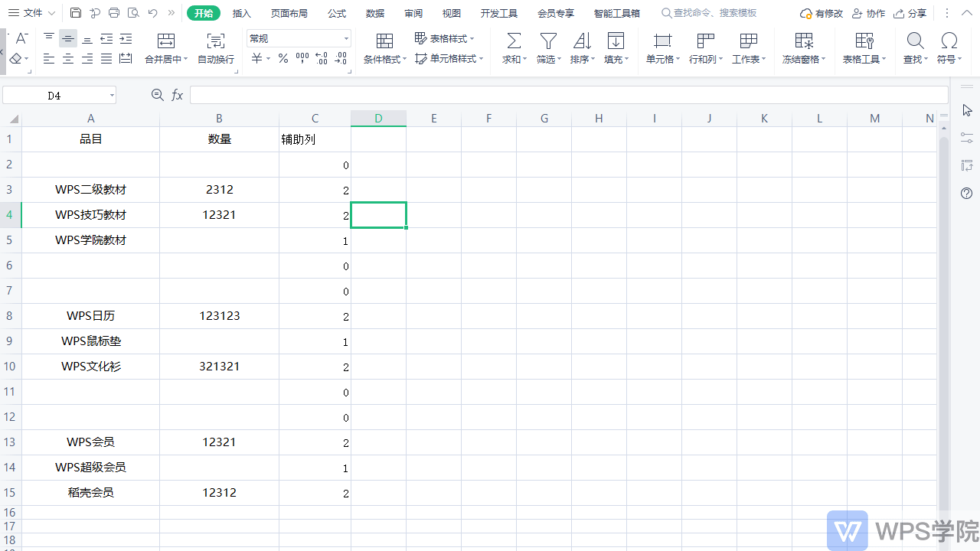Open the 单元格 cells dropdown
Image resolution: width=980 pixels, height=551 pixels.
(663, 49)
